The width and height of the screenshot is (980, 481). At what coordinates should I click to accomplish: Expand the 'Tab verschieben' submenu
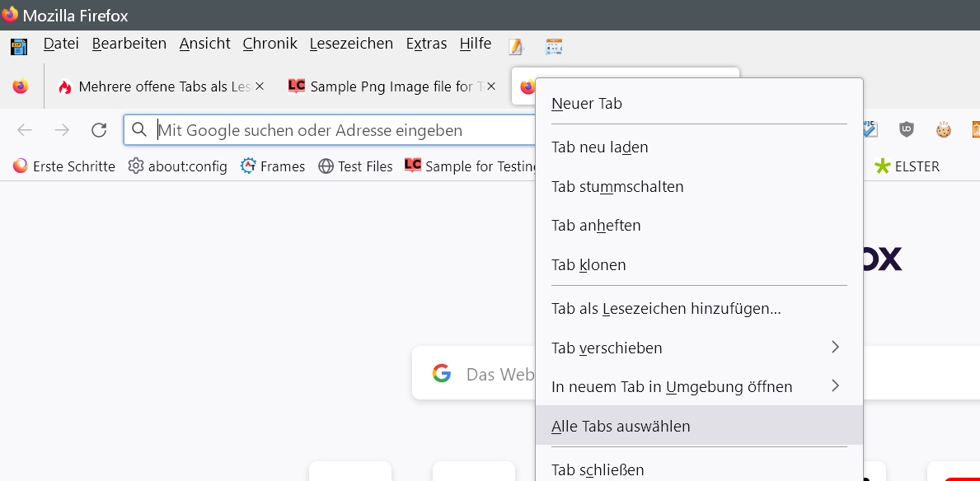coord(835,348)
